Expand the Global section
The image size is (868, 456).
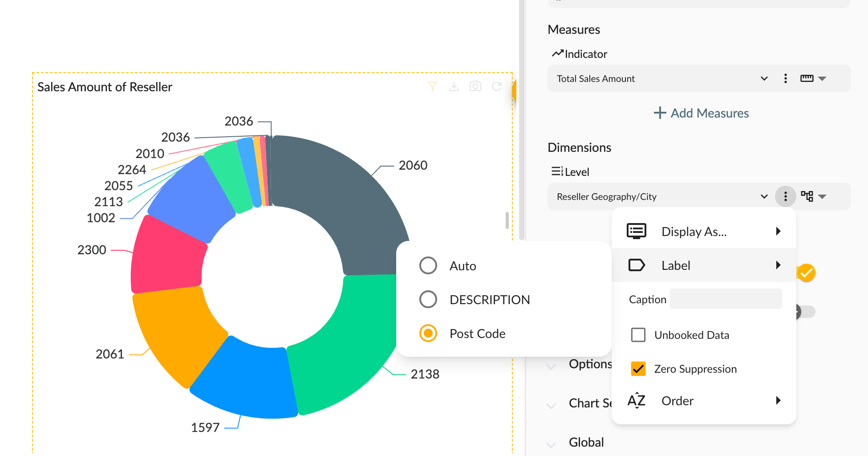point(586,442)
